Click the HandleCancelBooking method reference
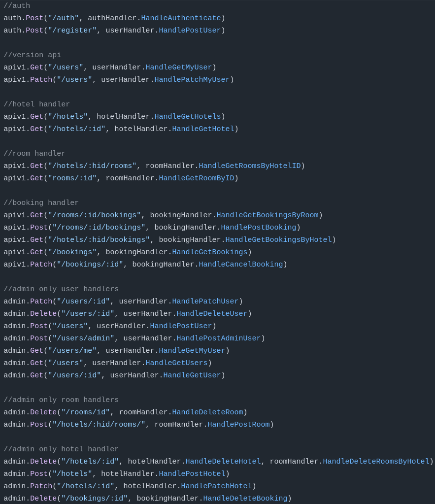435x504 pixels. pyautogui.click(x=241, y=265)
